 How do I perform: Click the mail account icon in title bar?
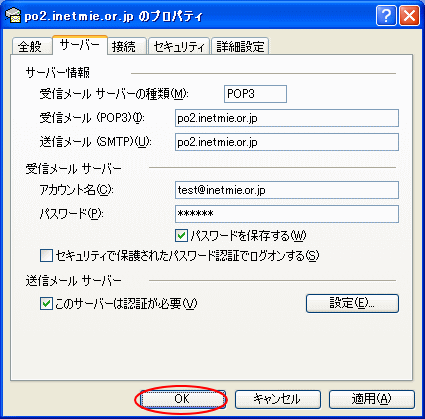point(13,15)
